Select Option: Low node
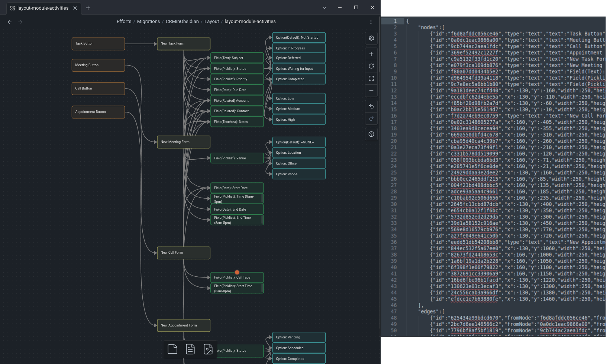 [299, 98]
